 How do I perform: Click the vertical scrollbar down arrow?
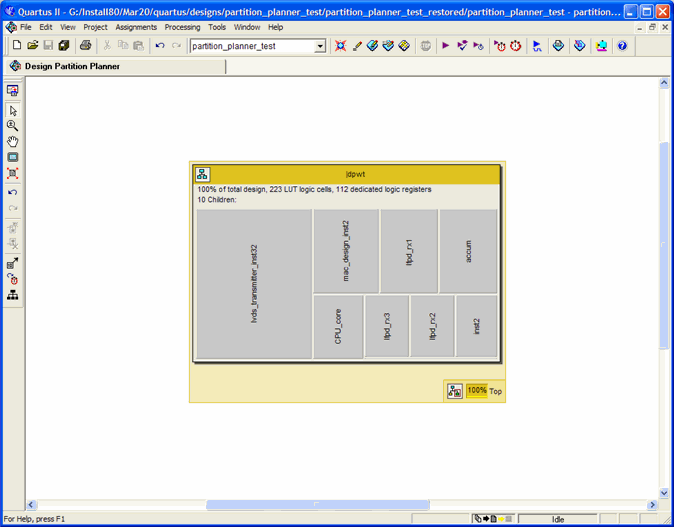coord(664,493)
